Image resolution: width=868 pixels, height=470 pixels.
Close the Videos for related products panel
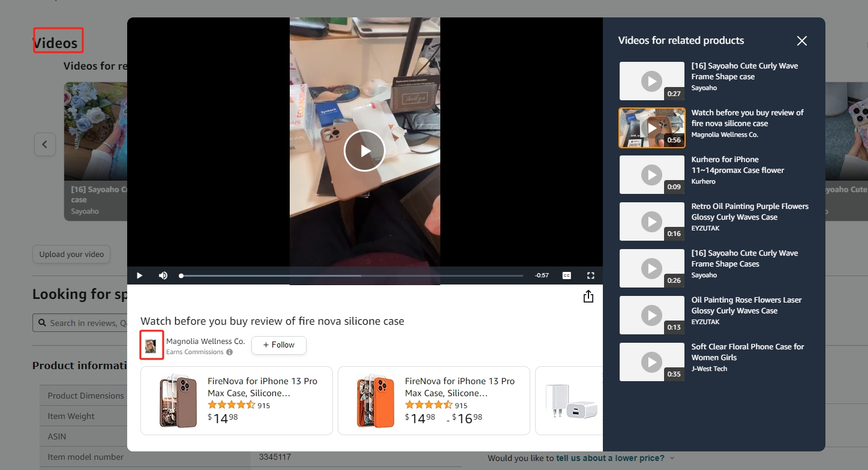(802, 41)
